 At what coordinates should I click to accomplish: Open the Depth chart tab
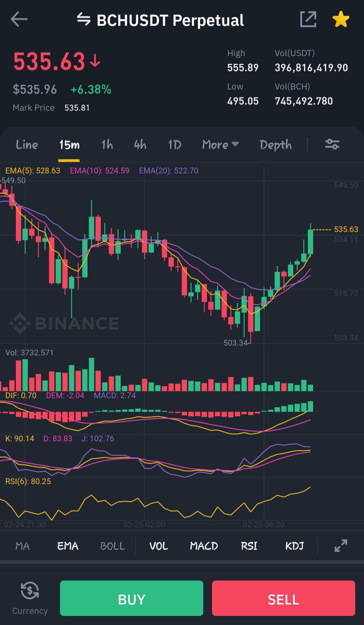275,145
